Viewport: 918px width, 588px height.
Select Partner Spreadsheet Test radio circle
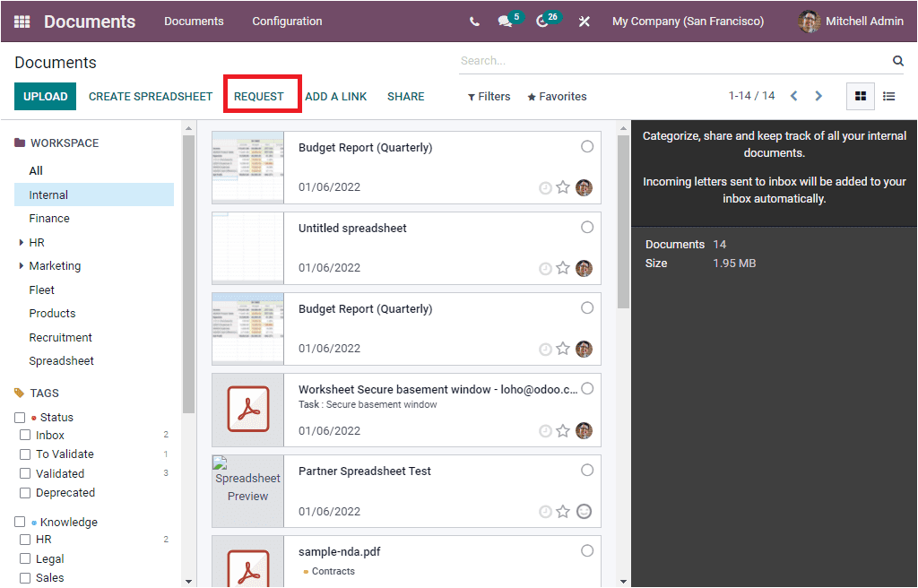click(x=586, y=471)
